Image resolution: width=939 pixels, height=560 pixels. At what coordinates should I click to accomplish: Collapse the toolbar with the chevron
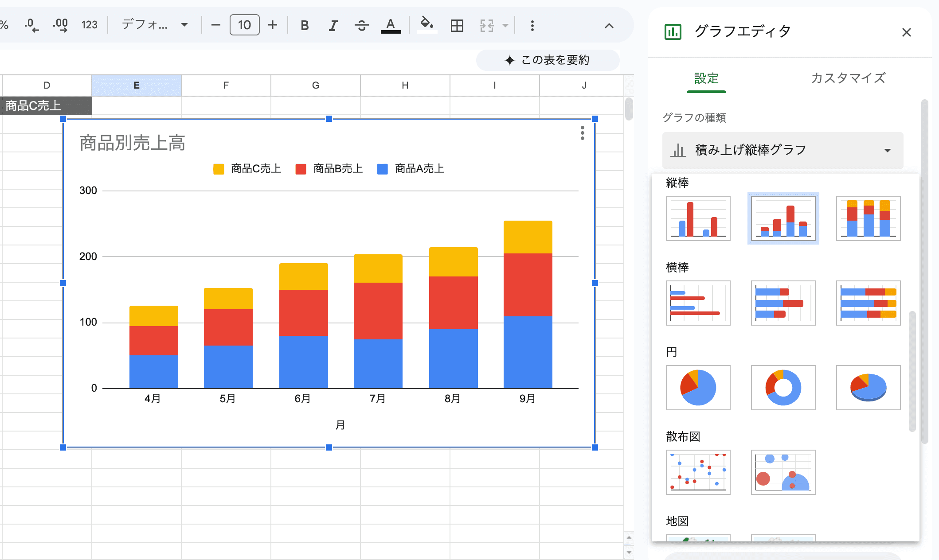point(609,26)
